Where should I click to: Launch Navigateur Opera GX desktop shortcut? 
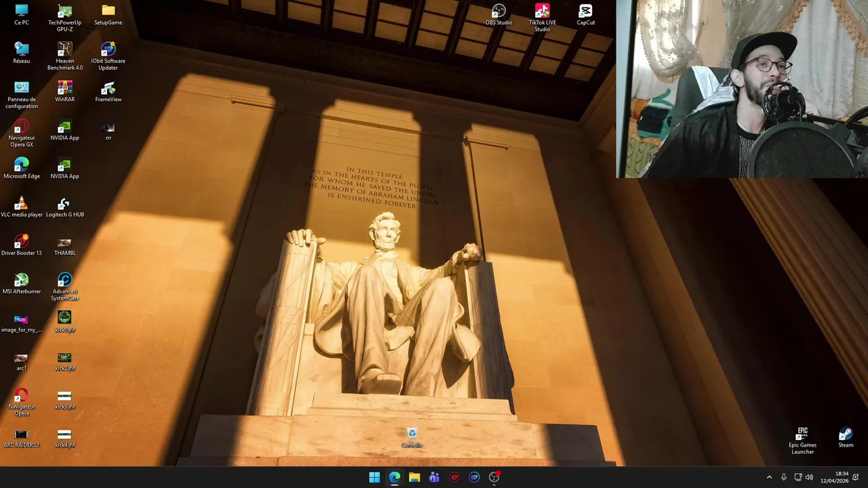pyautogui.click(x=22, y=134)
